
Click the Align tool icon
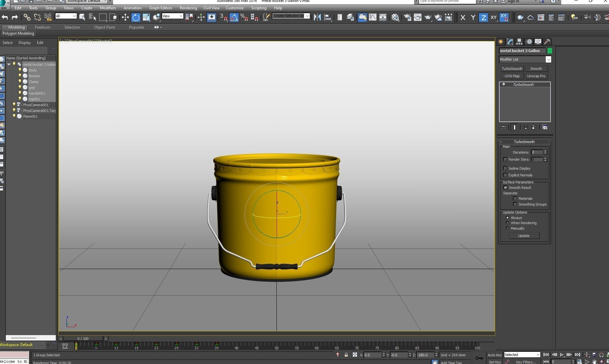pos(328,17)
